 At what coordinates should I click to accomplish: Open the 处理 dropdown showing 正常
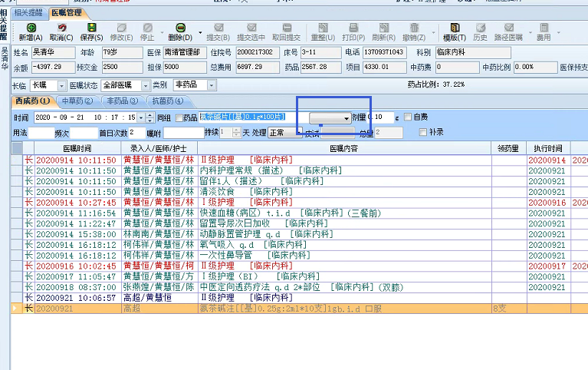tap(285, 133)
